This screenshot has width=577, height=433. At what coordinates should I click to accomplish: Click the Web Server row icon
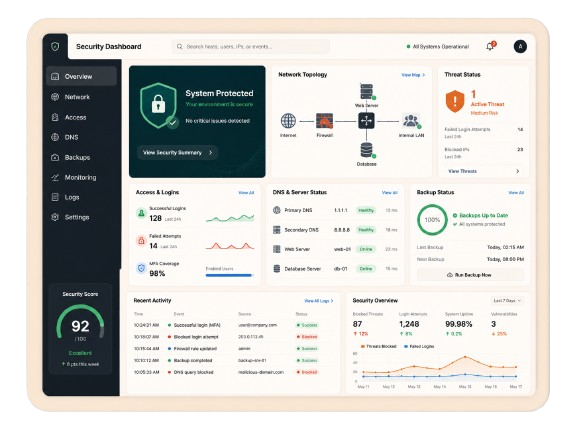coord(277,249)
